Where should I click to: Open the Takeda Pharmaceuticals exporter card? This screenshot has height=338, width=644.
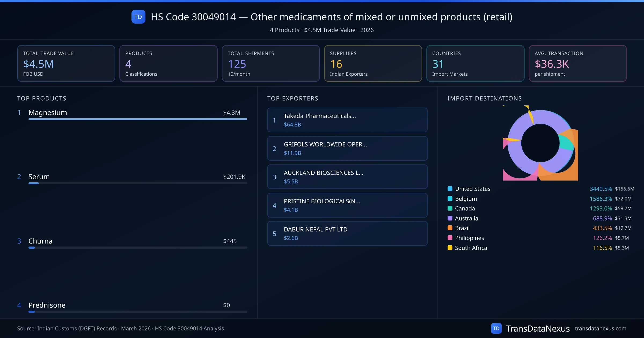(347, 120)
